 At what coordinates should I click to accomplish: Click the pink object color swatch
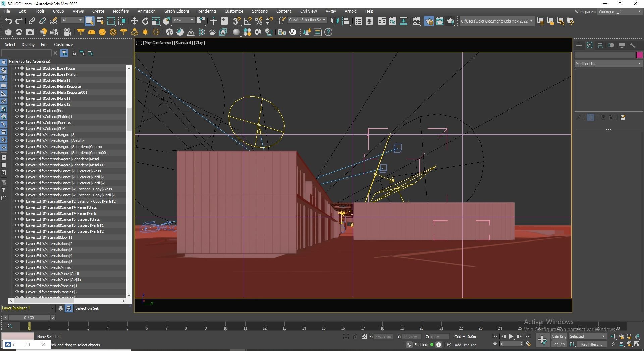tap(639, 55)
